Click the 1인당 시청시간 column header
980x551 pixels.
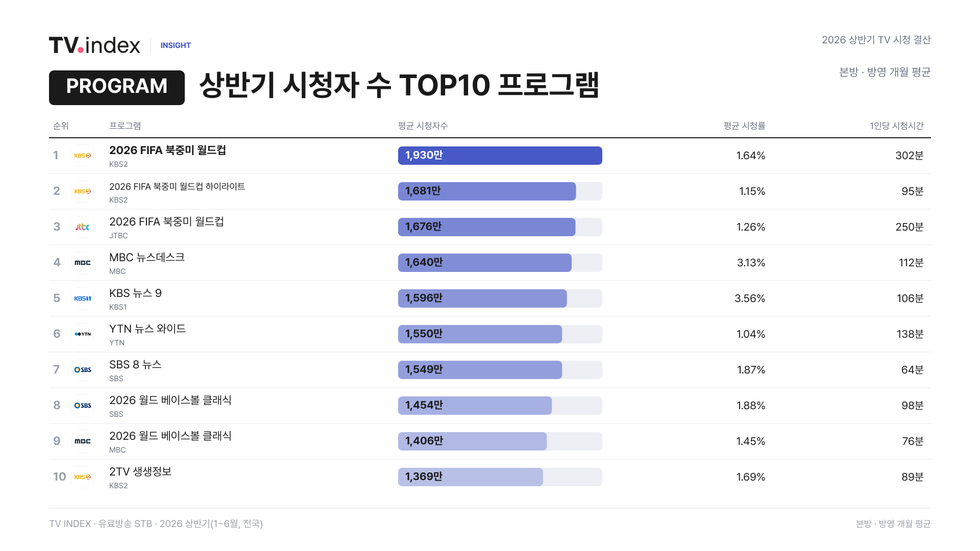coord(896,126)
